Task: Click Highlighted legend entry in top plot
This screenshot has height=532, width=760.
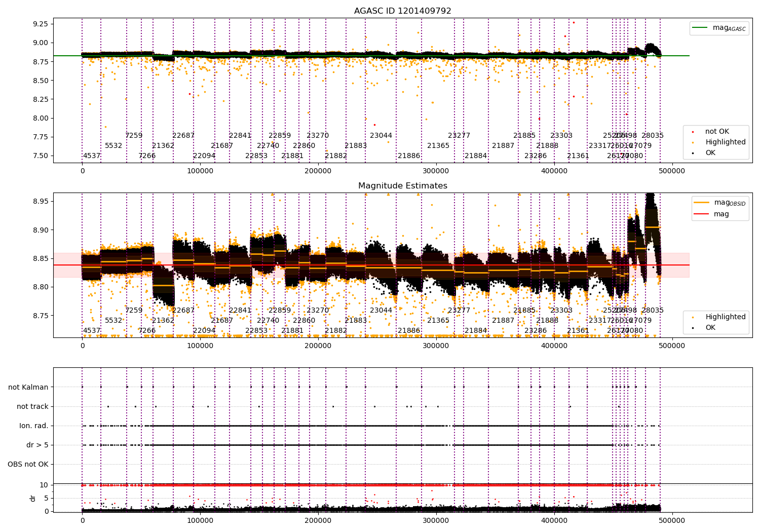Action: 726,142
